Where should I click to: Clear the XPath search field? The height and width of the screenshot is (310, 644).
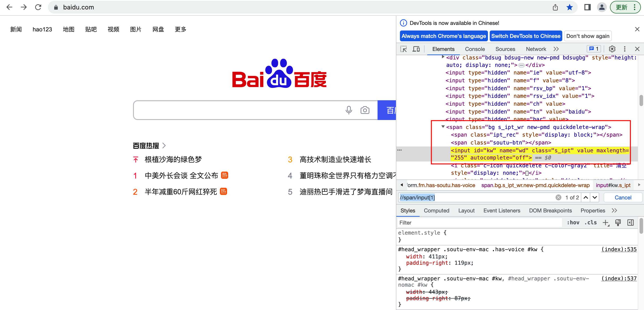click(558, 198)
